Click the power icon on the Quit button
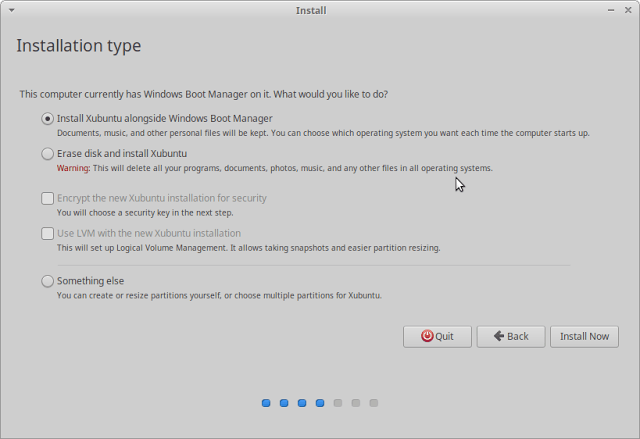The width and height of the screenshot is (640, 439). [x=427, y=336]
